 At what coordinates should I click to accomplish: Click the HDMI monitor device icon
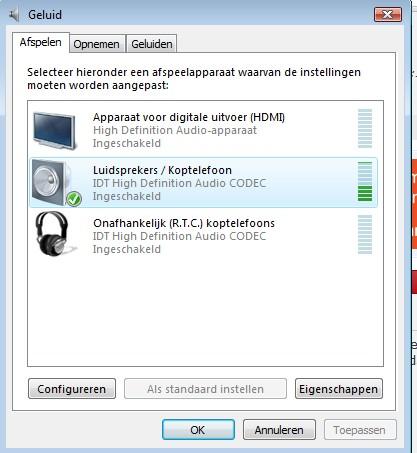coord(55,131)
